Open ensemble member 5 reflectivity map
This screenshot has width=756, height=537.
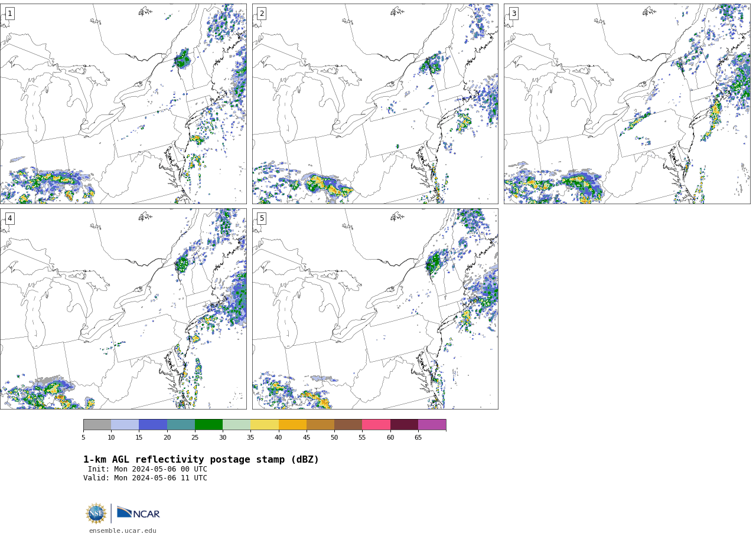pos(375,309)
